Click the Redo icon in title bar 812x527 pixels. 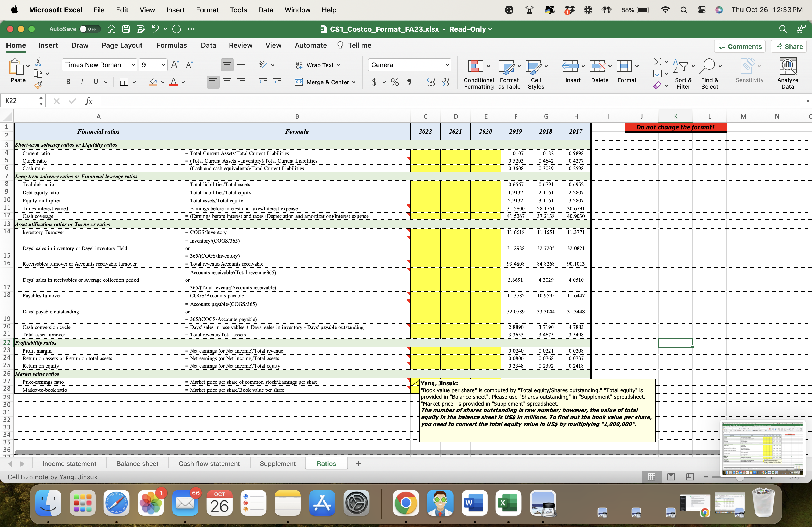177,29
